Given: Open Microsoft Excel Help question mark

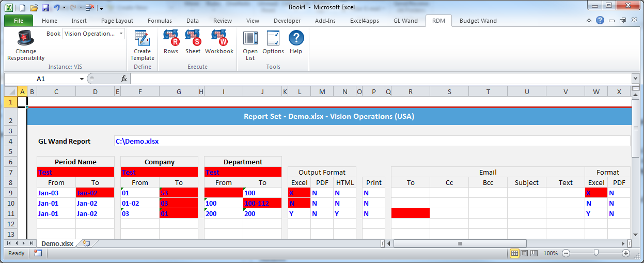Looking at the screenshot, I should 600,21.
